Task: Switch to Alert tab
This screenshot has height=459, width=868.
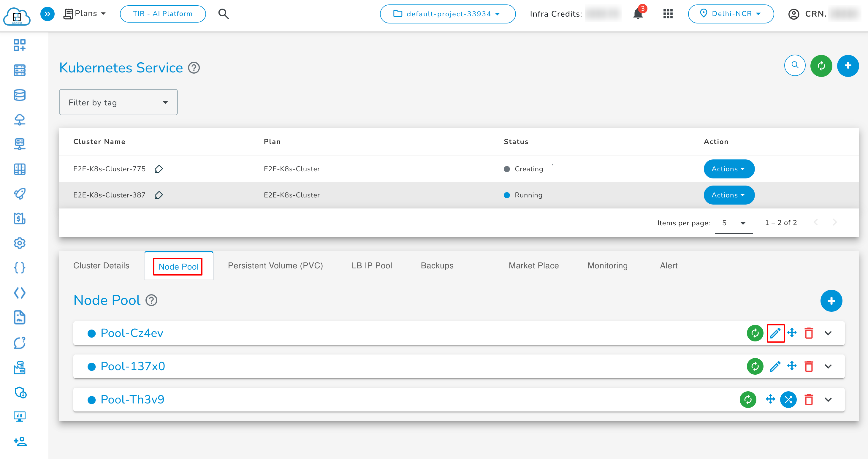Action: [669, 265]
